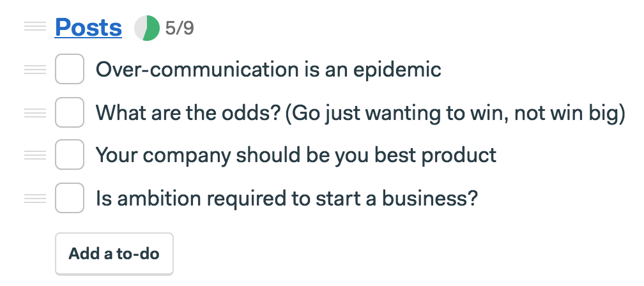Complete the Is ambition required to-do checkbox
Image resolution: width=644 pixels, height=286 pixels.
click(70, 198)
